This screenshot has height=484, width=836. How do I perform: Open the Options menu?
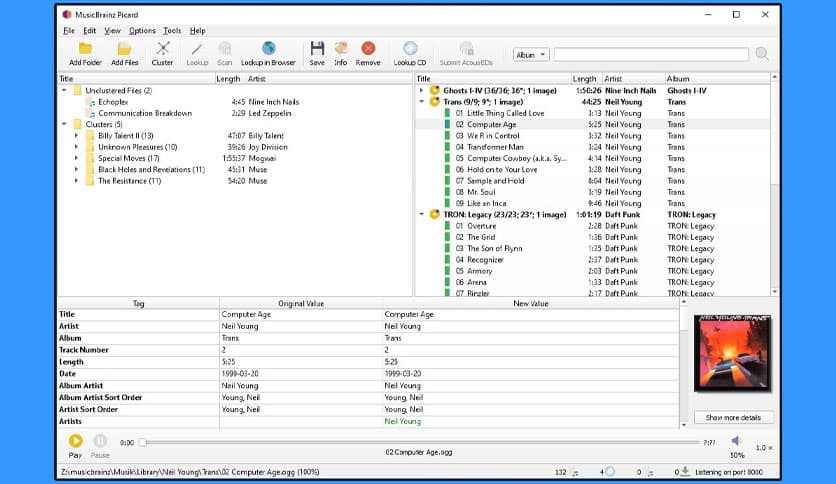click(142, 31)
